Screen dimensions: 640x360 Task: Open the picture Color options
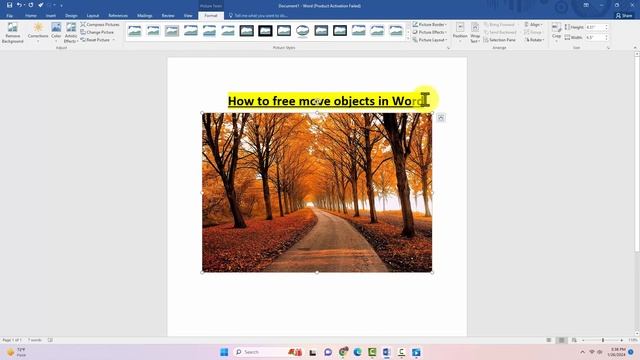click(56, 33)
